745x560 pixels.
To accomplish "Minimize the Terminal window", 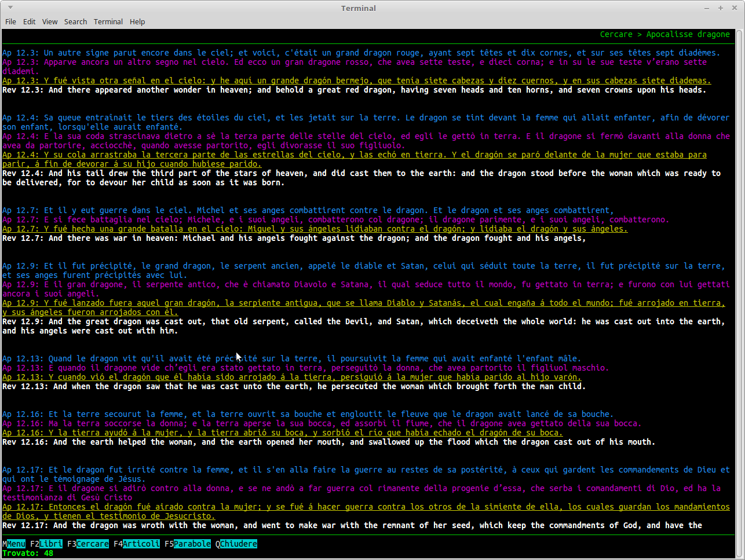I will click(707, 8).
